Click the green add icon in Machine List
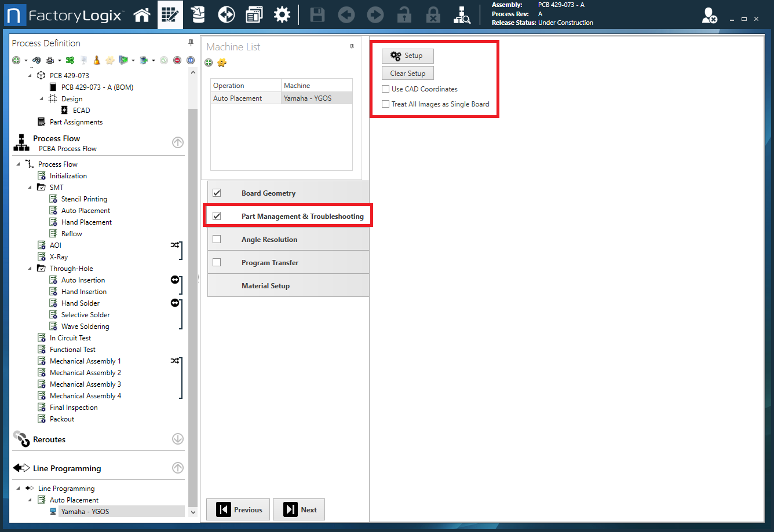 pos(209,63)
